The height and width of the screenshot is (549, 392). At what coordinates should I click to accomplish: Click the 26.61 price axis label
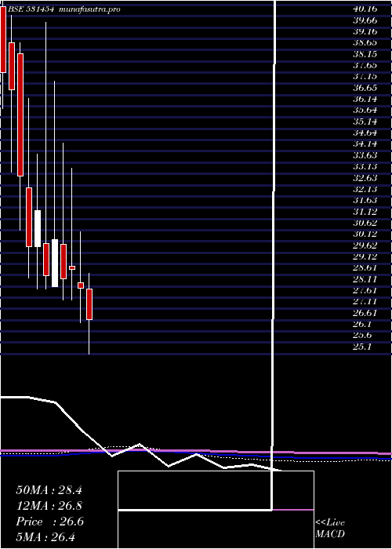365,313
